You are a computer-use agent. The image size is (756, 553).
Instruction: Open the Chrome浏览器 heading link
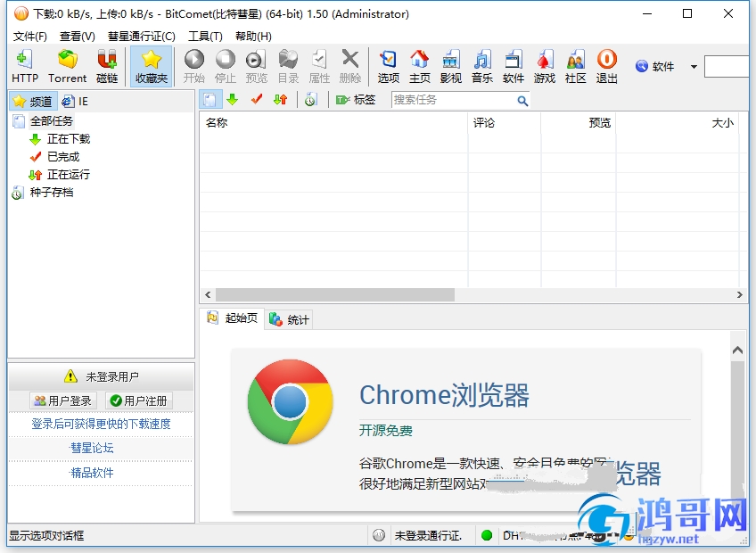444,395
